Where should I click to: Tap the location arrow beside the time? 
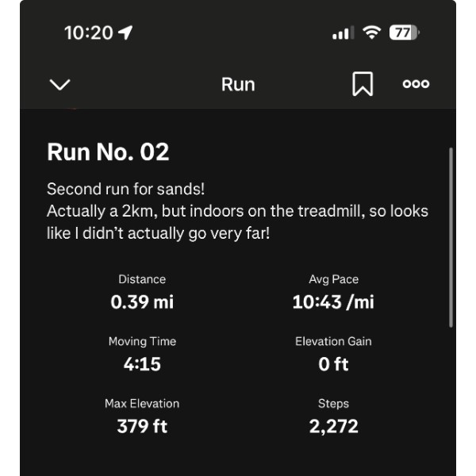click(125, 33)
